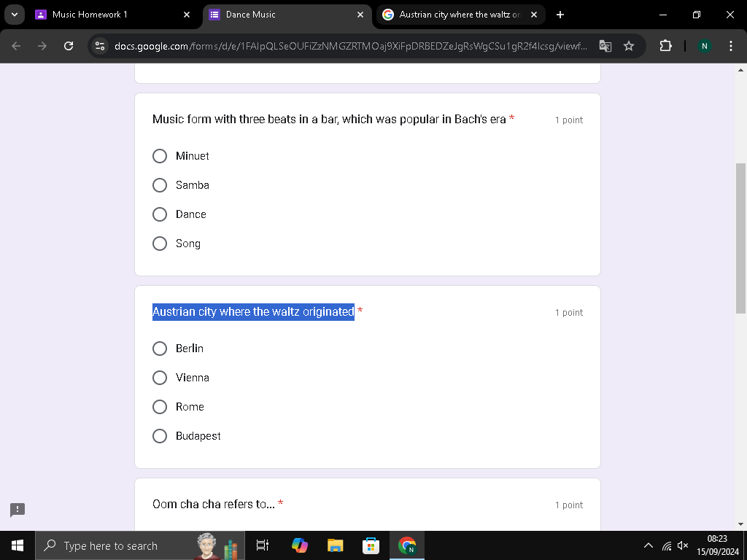Open the profile avatar N
This screenshot has height=560, width=747.
(x=704, y=46)
